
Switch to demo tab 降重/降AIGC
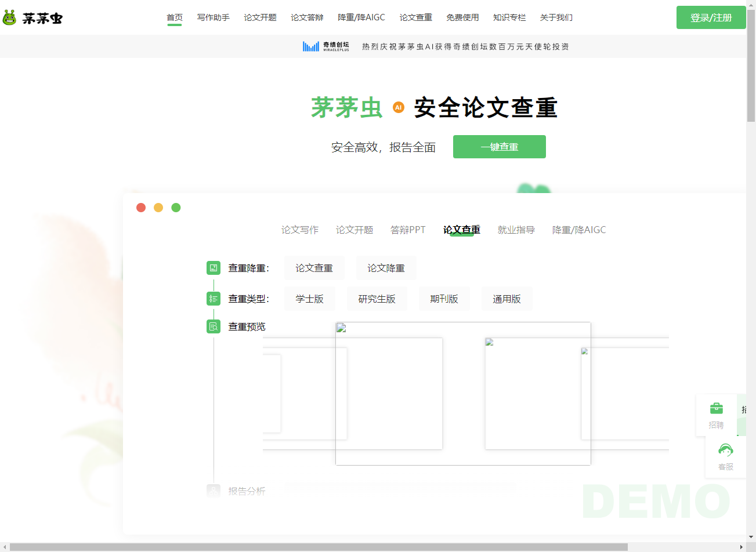click(x=579, y=230)
